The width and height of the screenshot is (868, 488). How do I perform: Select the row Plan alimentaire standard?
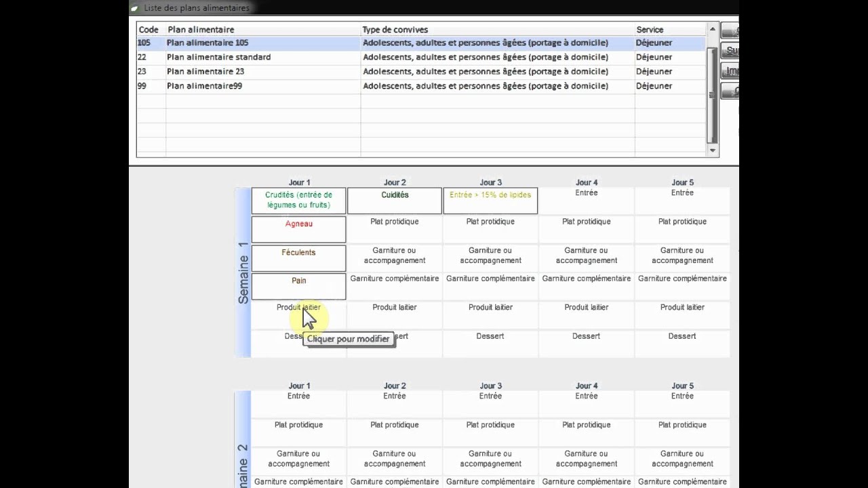coord(421,57)
